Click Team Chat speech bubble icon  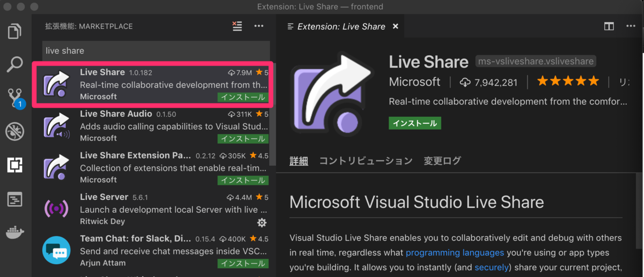coord(57,251)
